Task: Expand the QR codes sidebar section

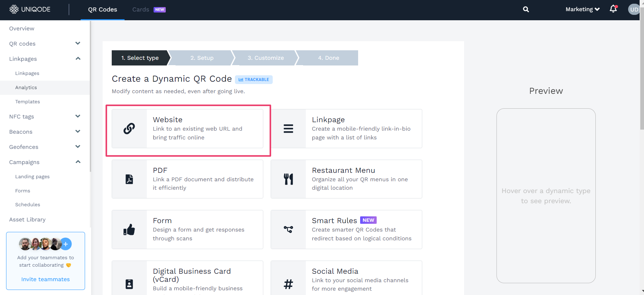Action: [78, 43]
